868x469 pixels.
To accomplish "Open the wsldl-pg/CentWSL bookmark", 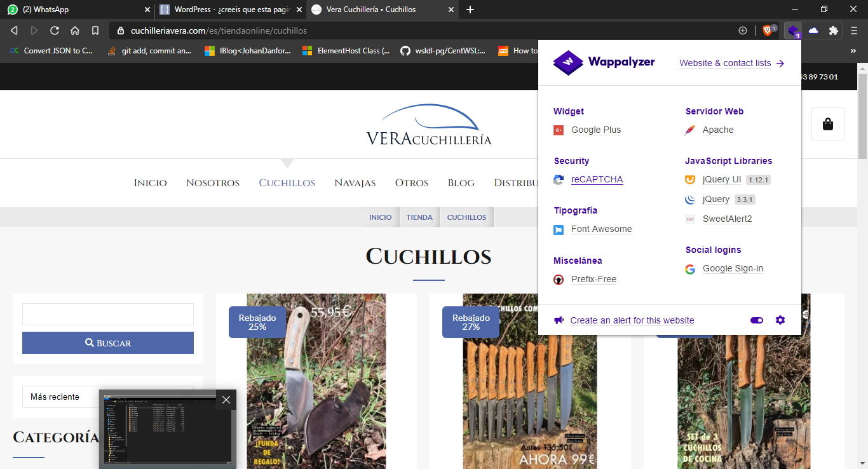I will click(443, 51).
